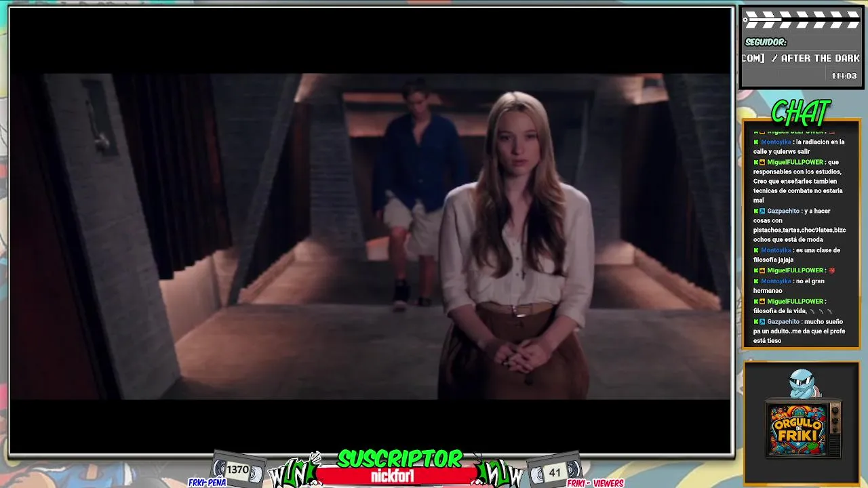The image size is (868, 488).
Task: Click the orange badge before 'filosofia de la vida'
Action: click(762, 302)
